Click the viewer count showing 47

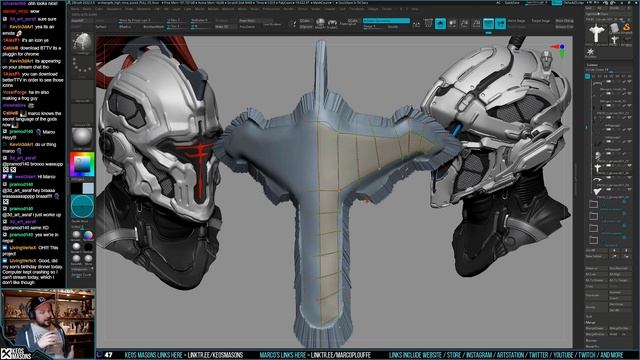pyautogui.click(x=108, y=355)
